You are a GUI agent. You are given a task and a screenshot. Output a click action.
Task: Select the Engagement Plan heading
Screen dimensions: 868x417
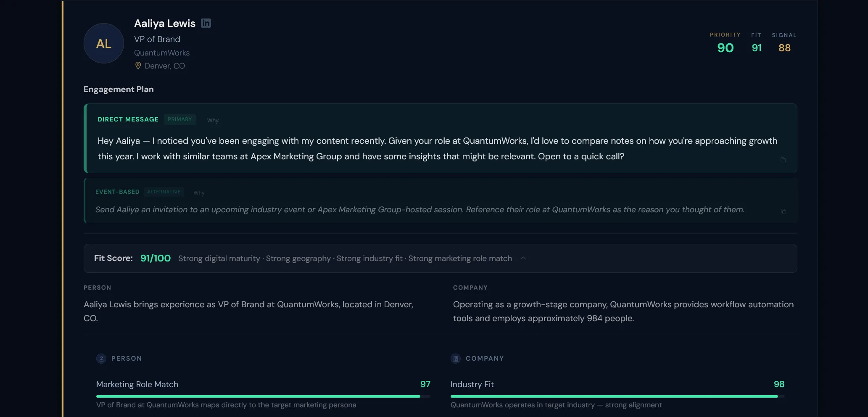[119, 89]
